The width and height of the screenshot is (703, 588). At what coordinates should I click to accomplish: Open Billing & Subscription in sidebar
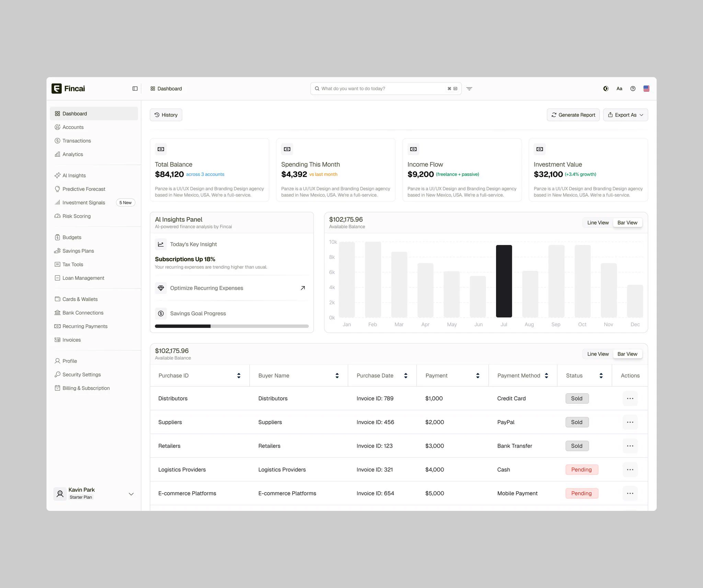(x=94, y=388)
